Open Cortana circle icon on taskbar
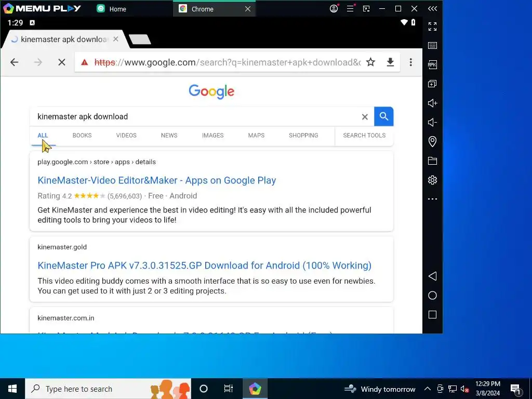 (204, 389)
